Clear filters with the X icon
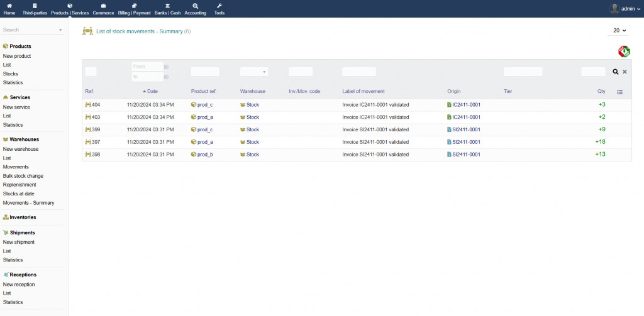 point(625,72)
